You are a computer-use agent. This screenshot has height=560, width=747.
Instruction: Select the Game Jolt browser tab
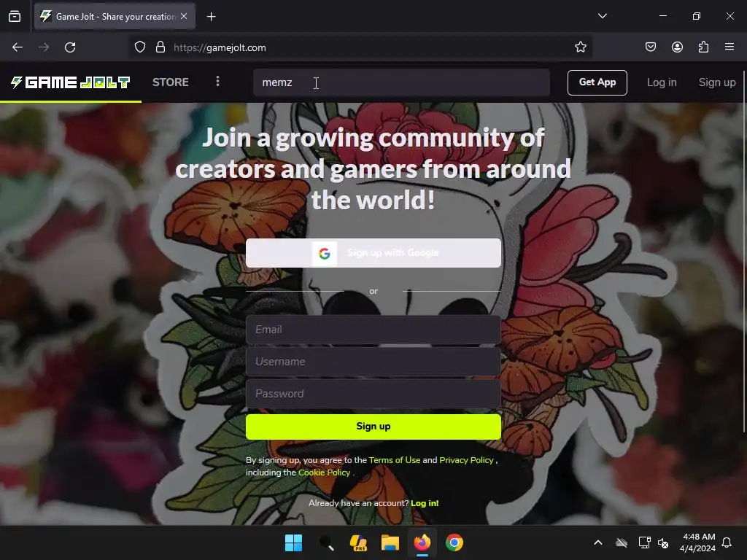[x=115, y=17]
